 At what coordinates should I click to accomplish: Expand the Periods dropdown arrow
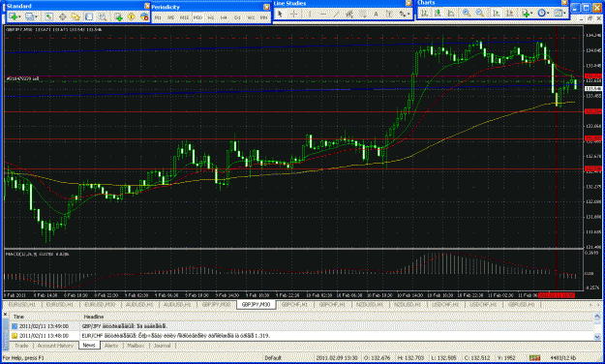[x=548, y=14]
